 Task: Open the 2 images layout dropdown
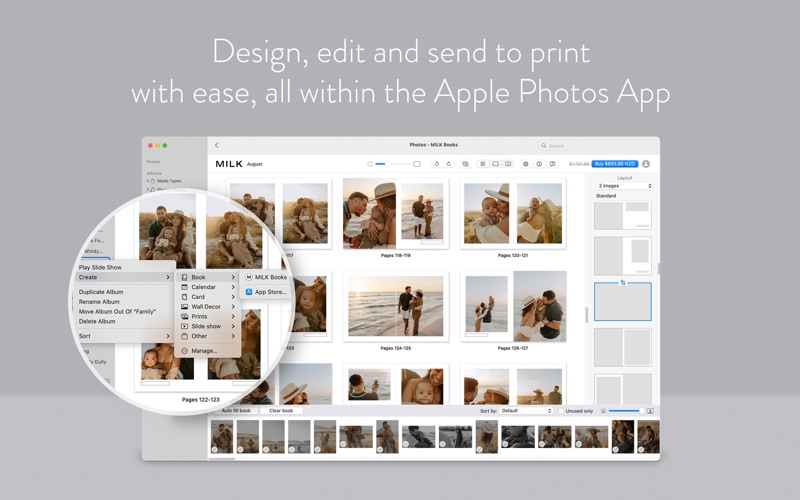pos(625,186)
